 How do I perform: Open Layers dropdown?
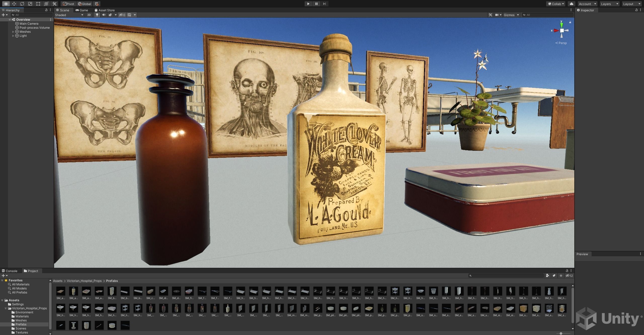click(609, 4)
